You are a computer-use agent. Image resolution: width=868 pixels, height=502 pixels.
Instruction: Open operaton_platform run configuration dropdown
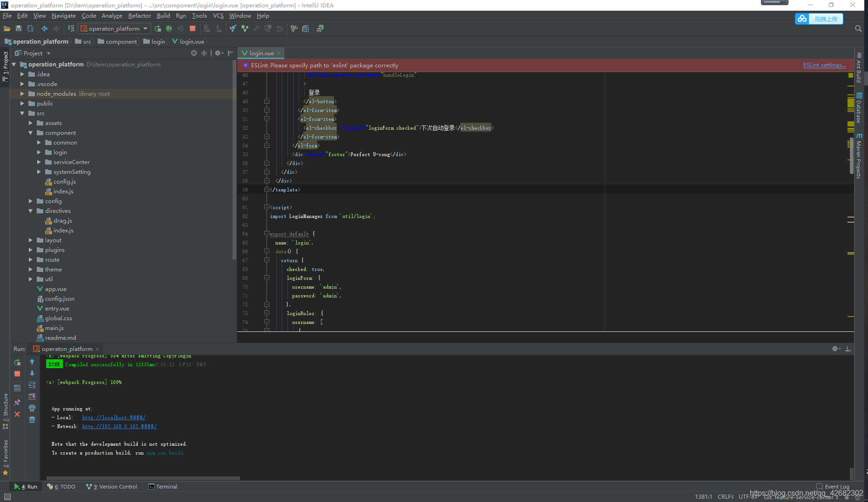pyautogui.click(x=114, y=28)
